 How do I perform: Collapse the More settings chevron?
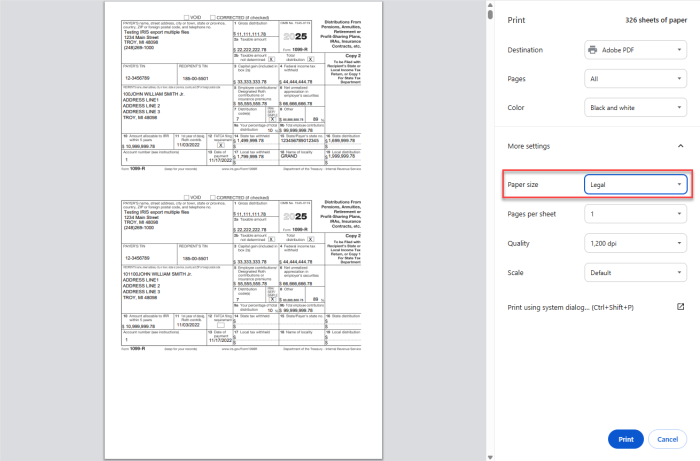tap(680, 146)
